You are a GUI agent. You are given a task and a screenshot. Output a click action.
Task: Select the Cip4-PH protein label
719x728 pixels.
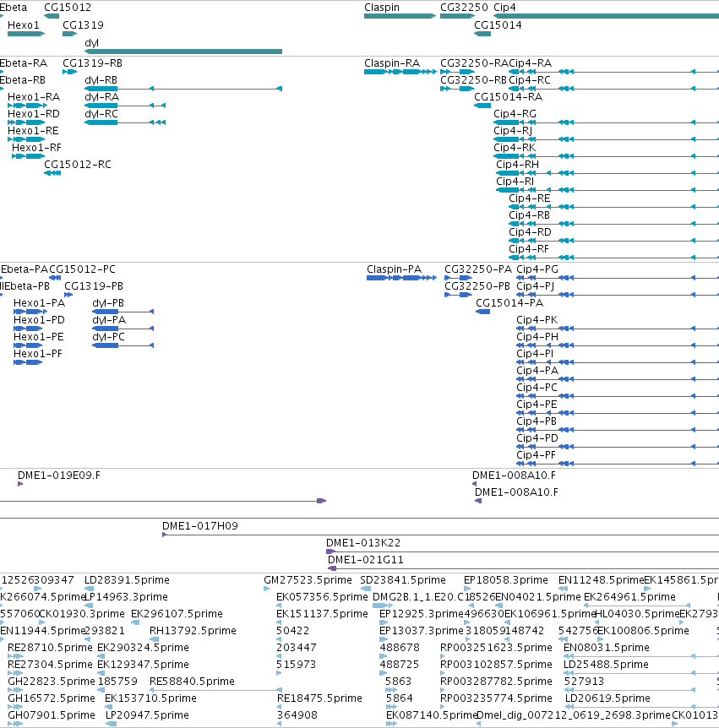tap(537, 337)
